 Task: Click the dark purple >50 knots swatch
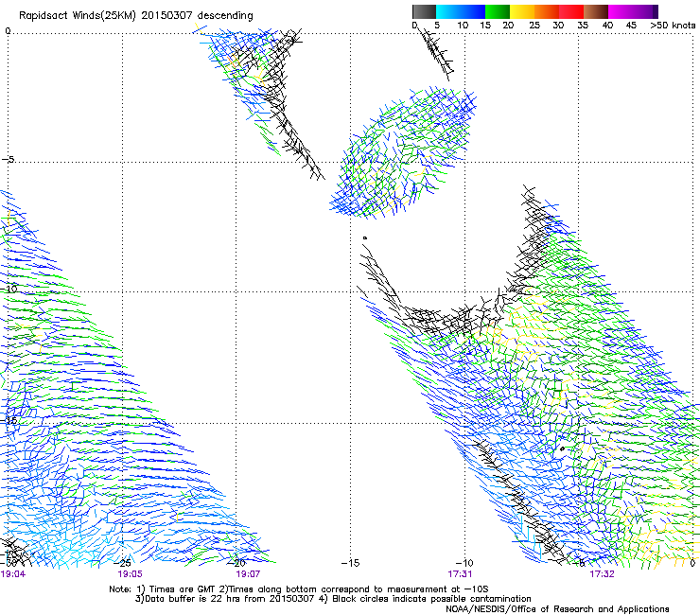tap(656, 11)
